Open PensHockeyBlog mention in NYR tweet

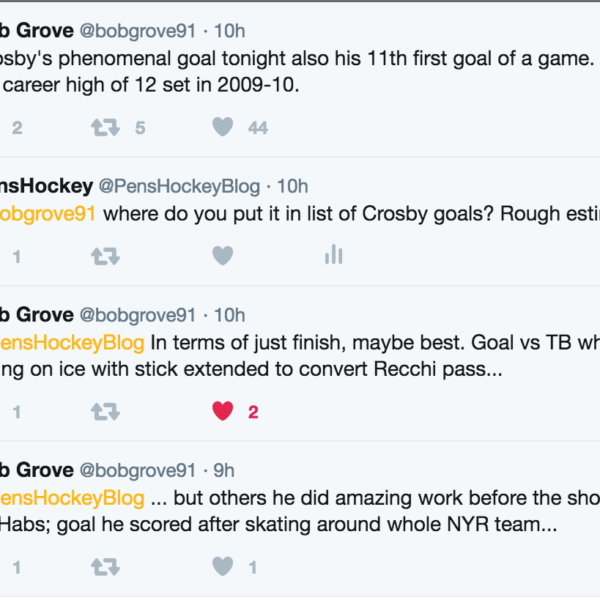(x=72, y=497)
